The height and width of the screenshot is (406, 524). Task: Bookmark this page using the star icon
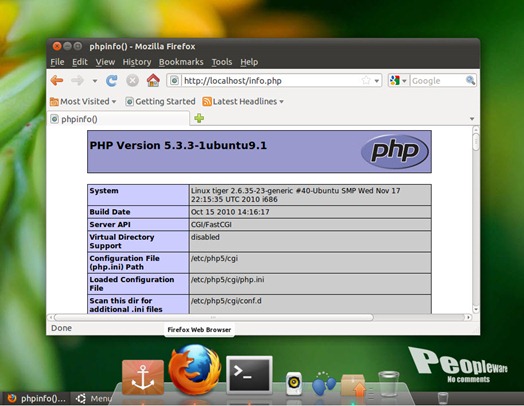366,81
